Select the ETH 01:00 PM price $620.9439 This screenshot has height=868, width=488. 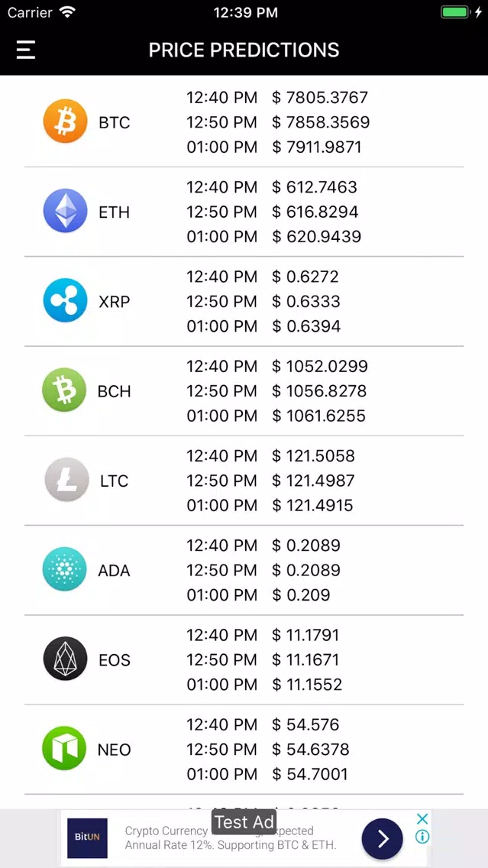tap(316, 236)
